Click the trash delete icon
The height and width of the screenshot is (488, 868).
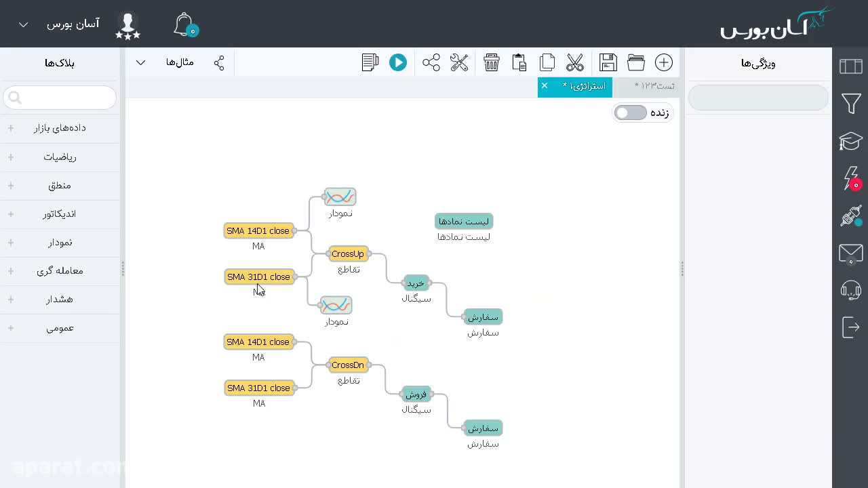click(492, 62)
